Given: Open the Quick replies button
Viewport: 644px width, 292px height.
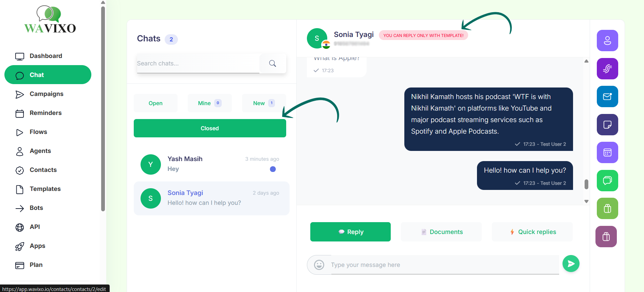Looking at the screenshot, I should pos(532,232).
